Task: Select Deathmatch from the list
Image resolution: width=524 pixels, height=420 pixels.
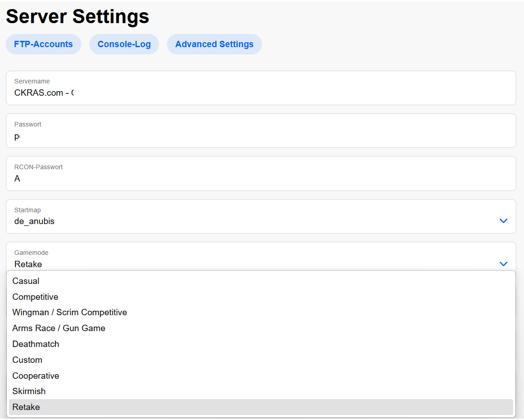Action: click(x=36, y=344)
